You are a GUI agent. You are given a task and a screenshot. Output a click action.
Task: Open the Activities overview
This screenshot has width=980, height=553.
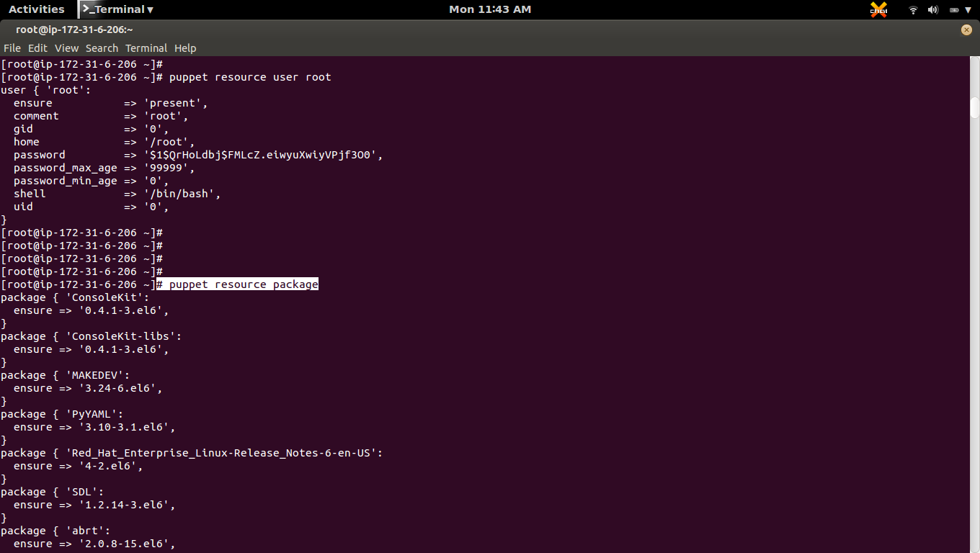[36, 9]
